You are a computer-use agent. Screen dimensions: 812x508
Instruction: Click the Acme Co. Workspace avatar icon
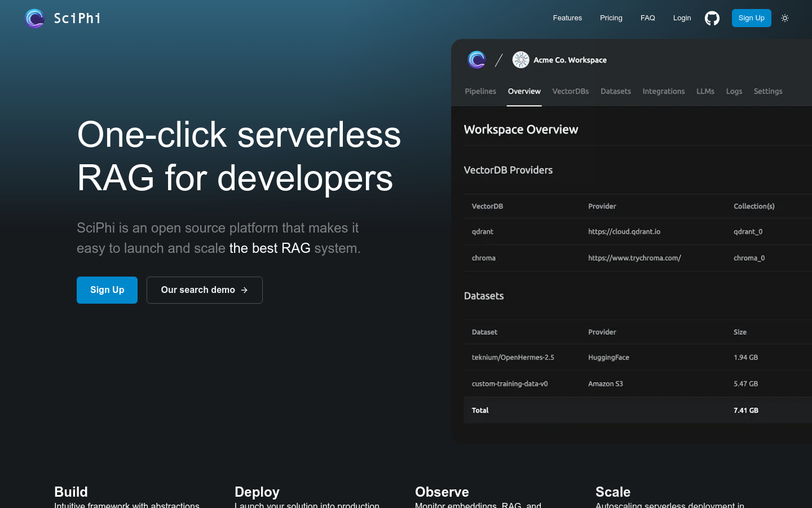pos(520,60)
